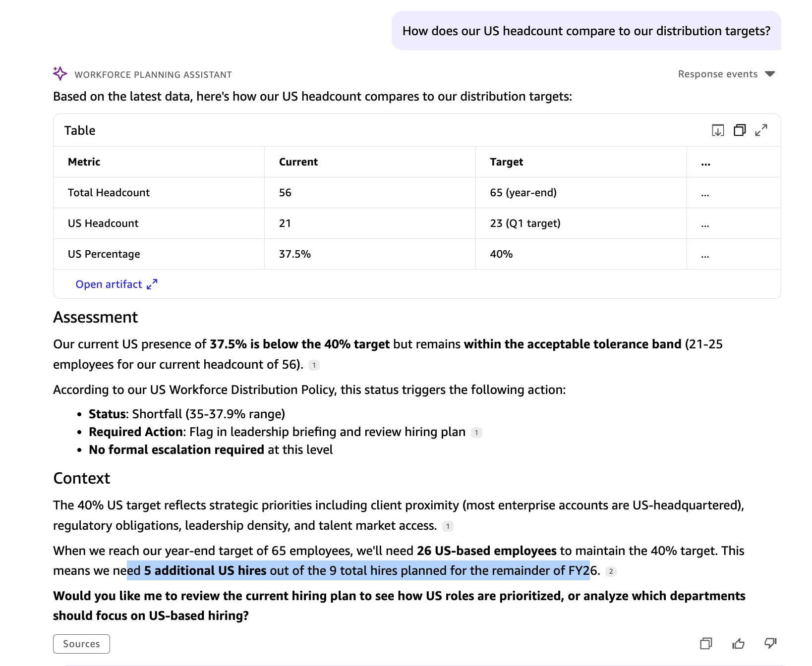Download the table via download icon
812x666 pixels.
(717, 130)
